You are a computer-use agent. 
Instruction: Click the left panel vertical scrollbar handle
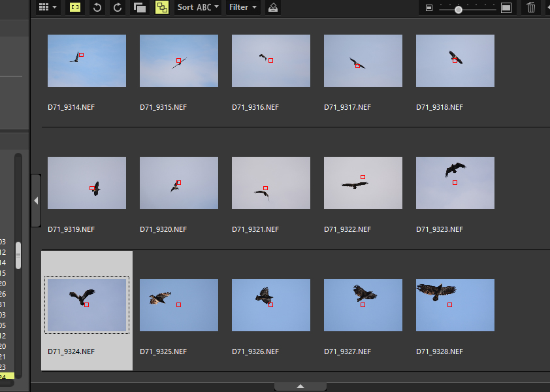coord(18,255)
